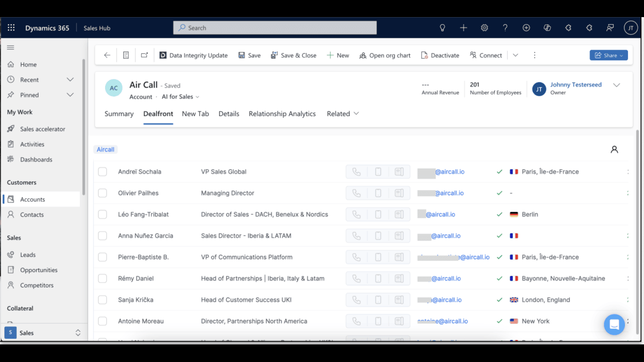Screen dimensions: 644x362
Task: Click the contact card icon for Sanja Krička
Action: coord(399,300)
